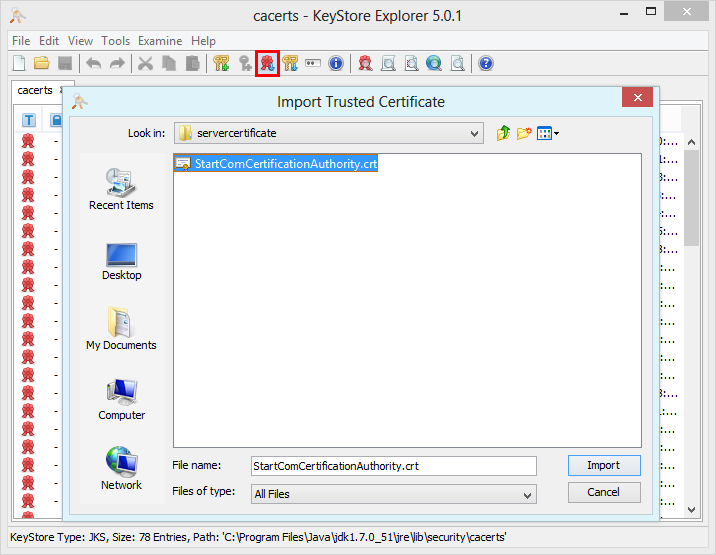Screen dimensions: 716x555
Task: Open the Edit menu
Action: [x=49, y=41]
